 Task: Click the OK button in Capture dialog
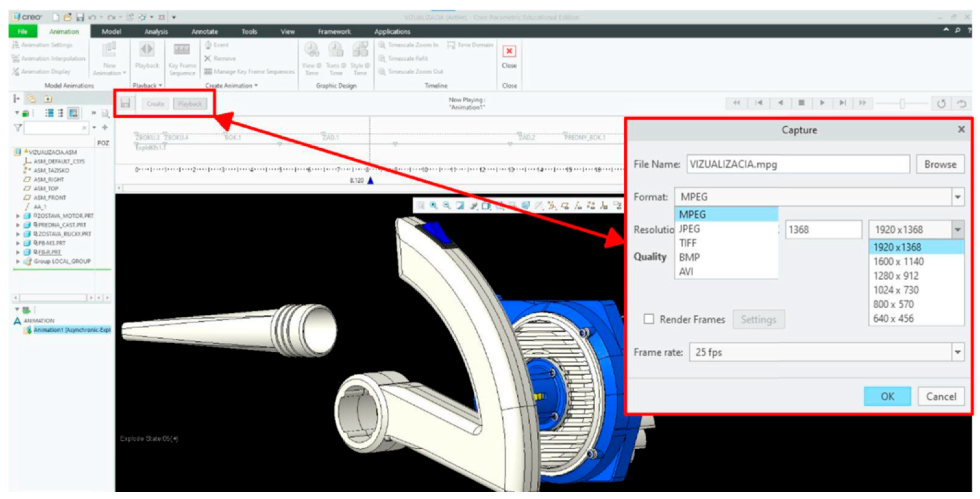tap(887, 396)
